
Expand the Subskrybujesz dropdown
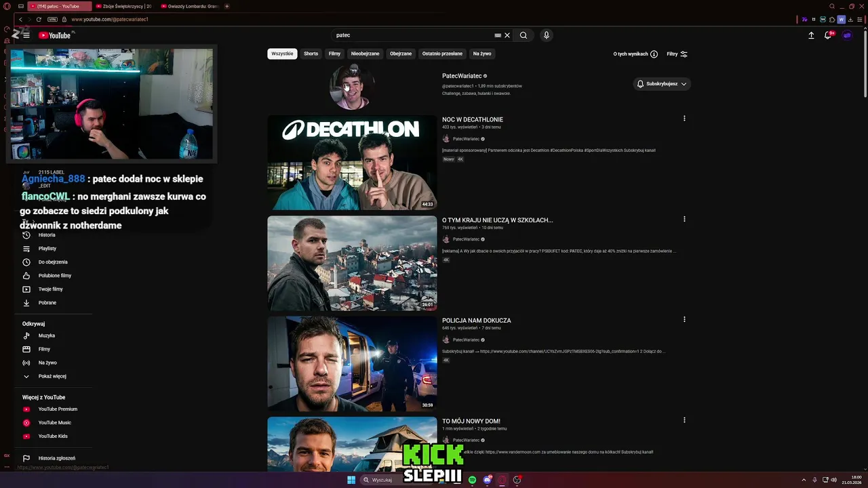pos(662,84)
